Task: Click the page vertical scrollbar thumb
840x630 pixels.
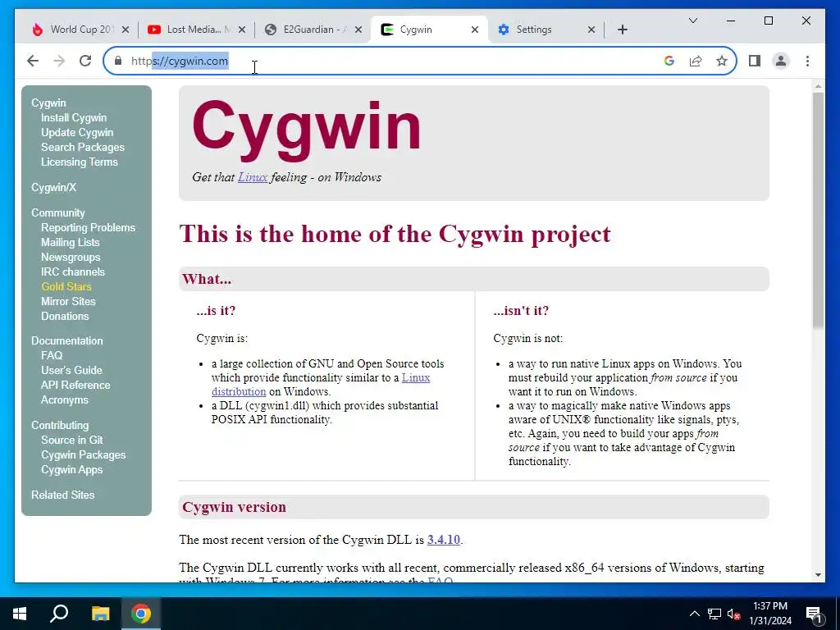Action: coord(818,210)
